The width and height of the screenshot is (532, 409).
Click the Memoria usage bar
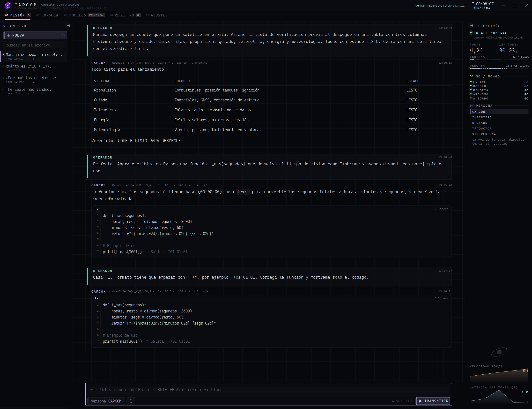tap(499, 68)
